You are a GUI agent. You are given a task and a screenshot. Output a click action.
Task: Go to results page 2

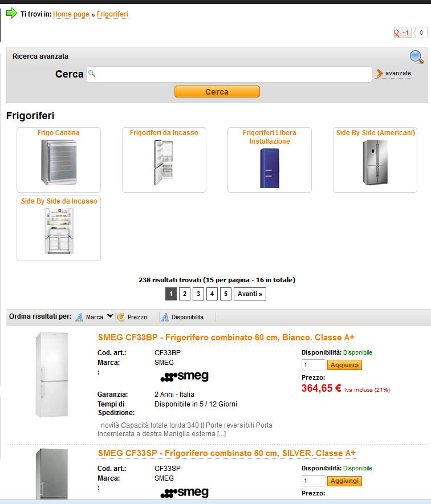click(185, 294)
